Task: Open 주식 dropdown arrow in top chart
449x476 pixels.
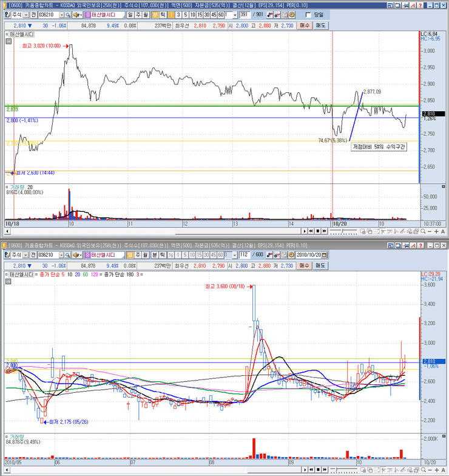Action: click(x=26, y=15)
